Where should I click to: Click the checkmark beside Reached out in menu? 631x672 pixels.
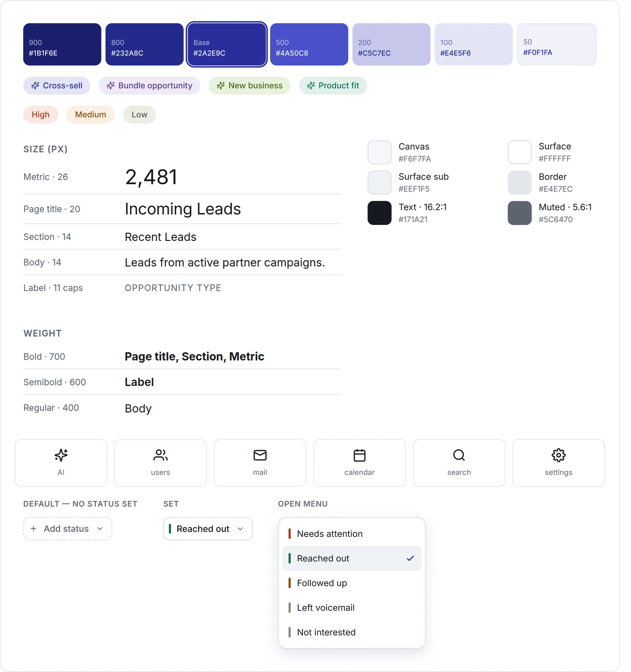410,559
